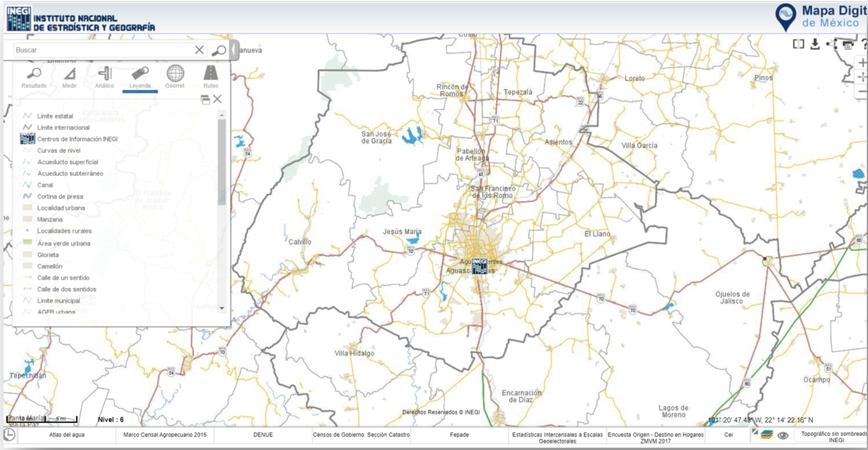Open the Análisis tool
Image resolution: width=868 pixels, height=450 pixels.
(105, 77)
